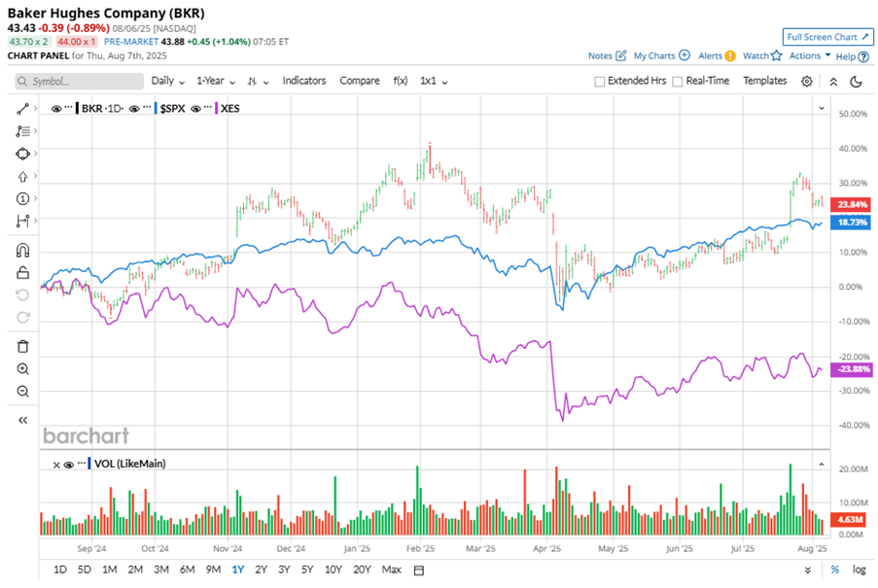
Task: Toggle the percent scale button
Action: tap(835, 570)
